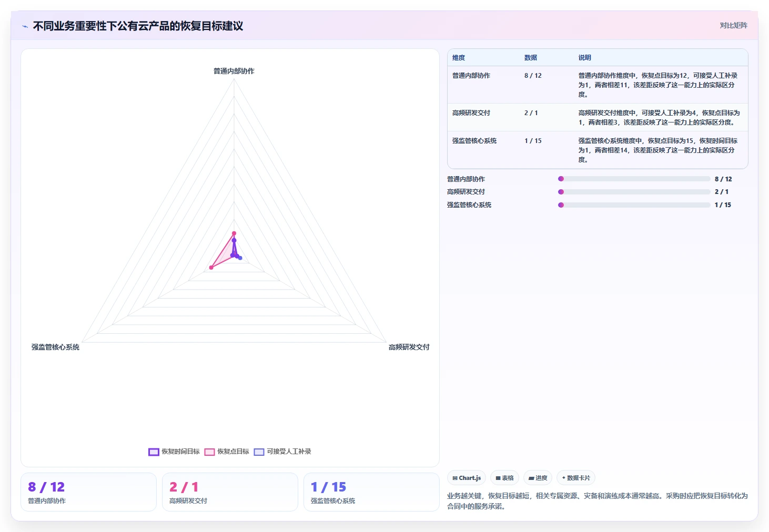Click the 强监管核心系统 label left of the progress bar
This screenshot has width=769, height=532.
tap(469, 205)
